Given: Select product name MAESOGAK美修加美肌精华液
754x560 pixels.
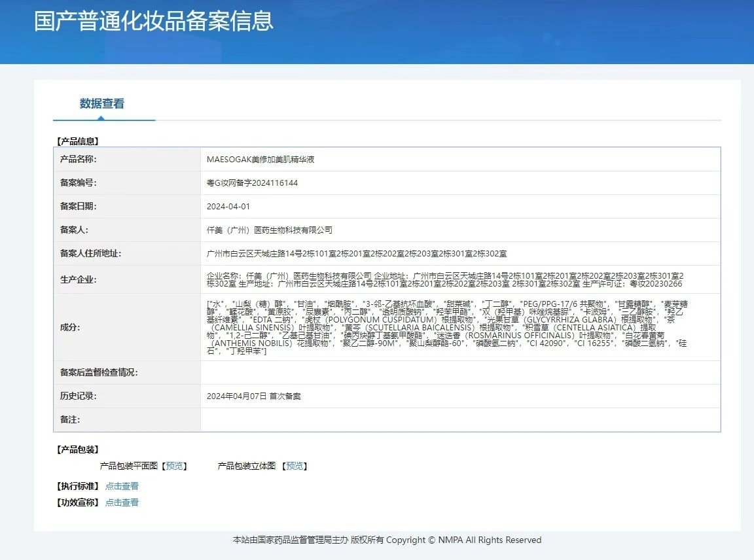Looking at the screenshot, I should point(260,159).
